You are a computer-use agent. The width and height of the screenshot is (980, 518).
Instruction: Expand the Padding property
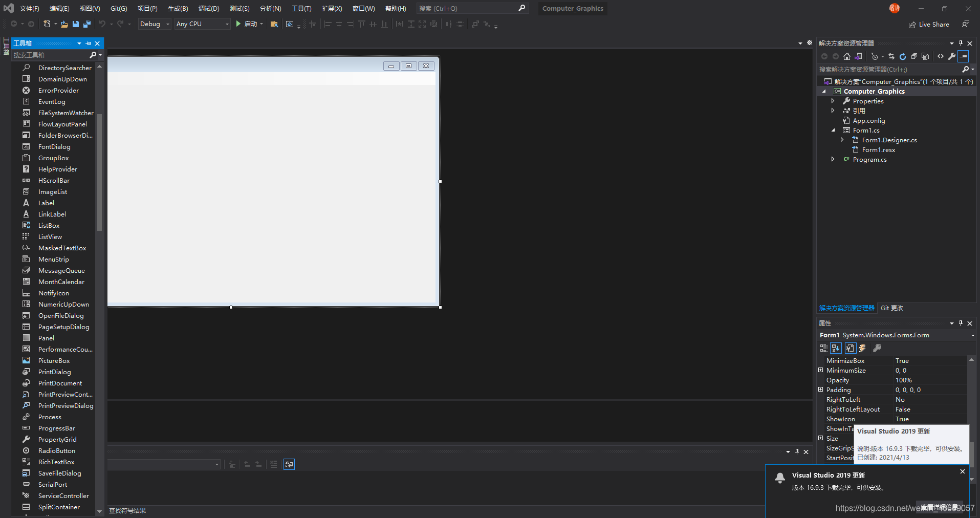coord(821,390)
